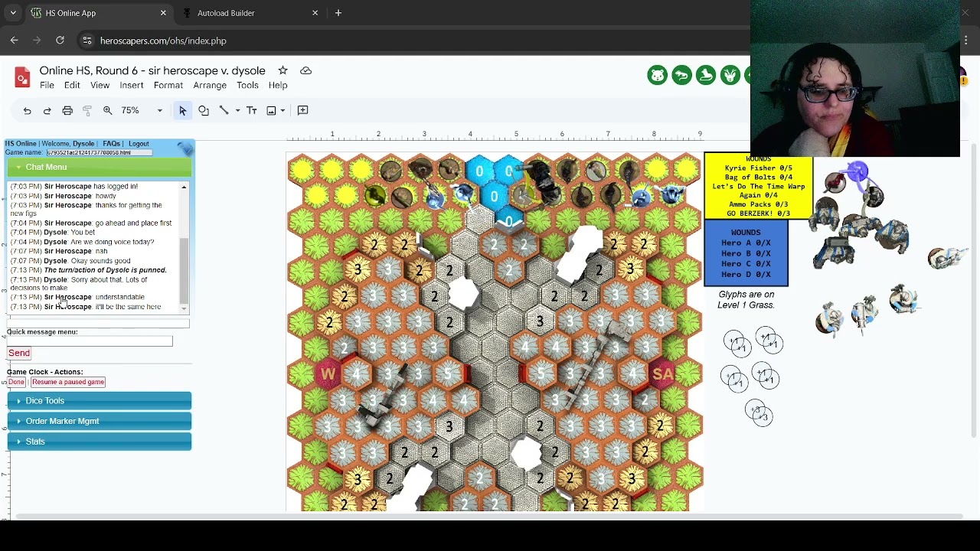Screen dimensions: 980x551
Task: Click the address bar URL
Action: coord(163,41)
